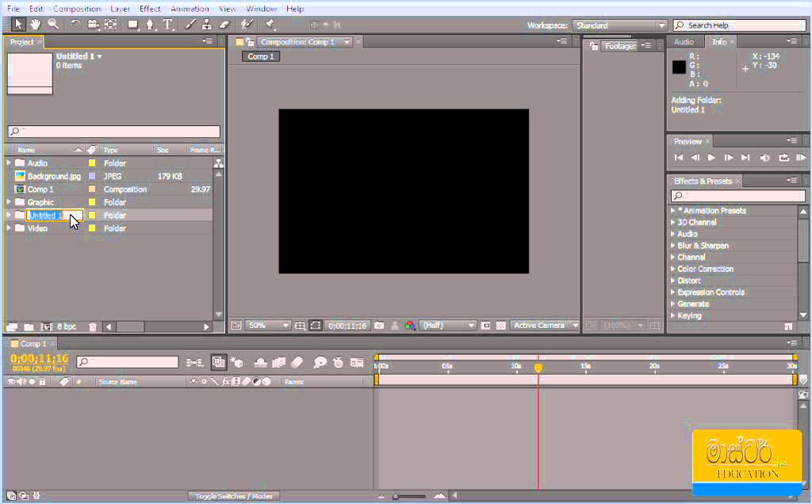Viewport: 812px width, 504px height.
Task: Toggle the Transparency Grid
Action: tap(501, 326)
